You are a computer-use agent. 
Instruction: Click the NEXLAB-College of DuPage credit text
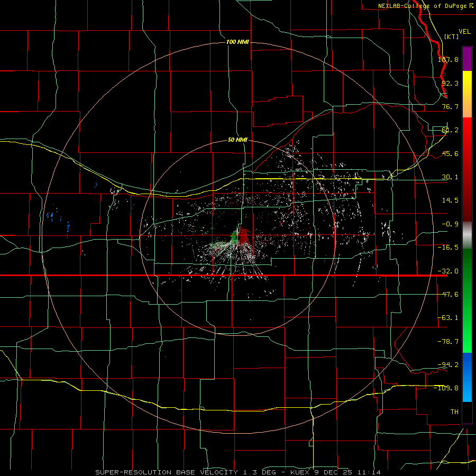click(426, 6)
